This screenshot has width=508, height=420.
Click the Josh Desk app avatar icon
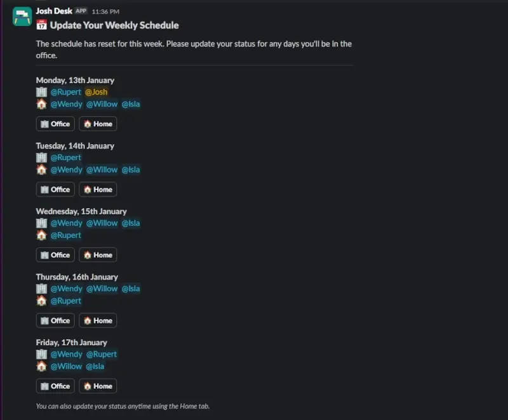pyautogui.click(x=22, y=16)
